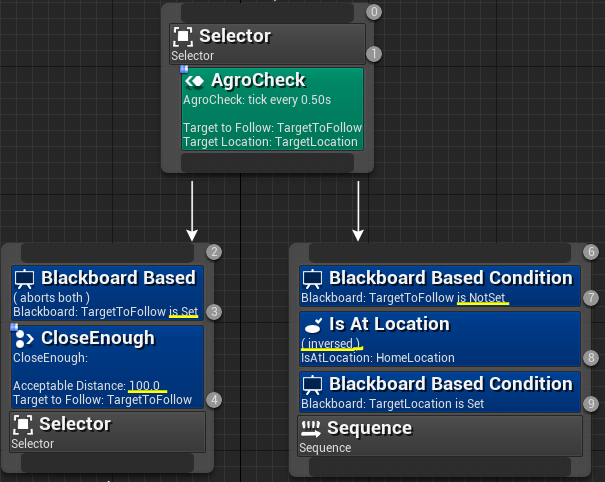Click the root Selector composite icon
Viewport: 605px width, 482px height.
[183, 36]
